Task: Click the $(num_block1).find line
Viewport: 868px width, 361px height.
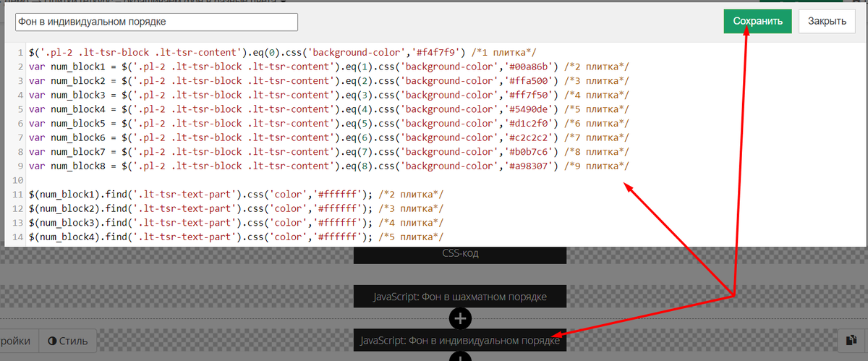Action: click(x=237, y=195)
